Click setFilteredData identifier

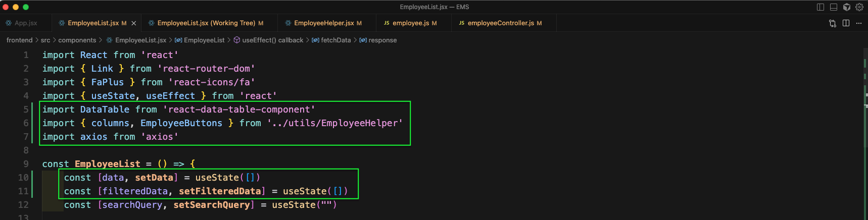coord(220,191)
